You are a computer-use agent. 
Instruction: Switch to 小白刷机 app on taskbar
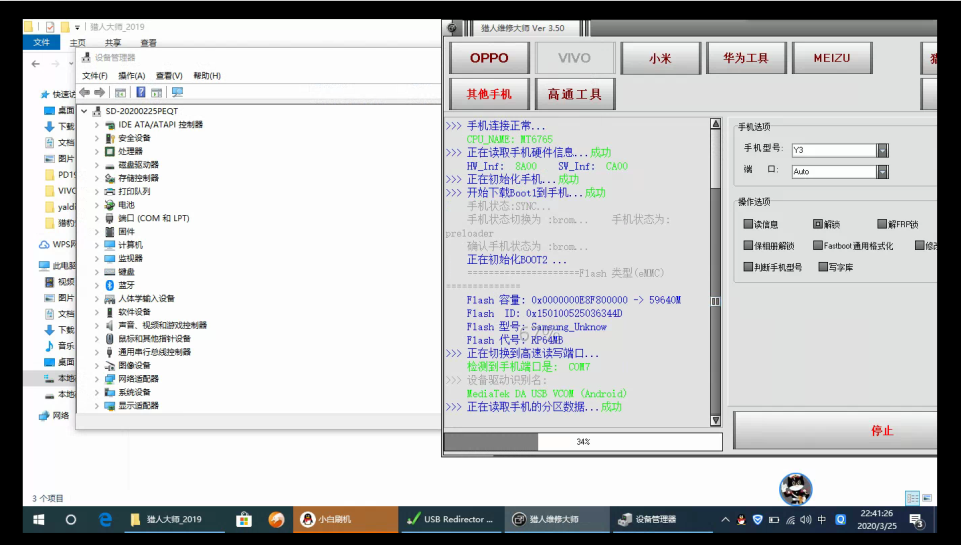coord(346,520)
